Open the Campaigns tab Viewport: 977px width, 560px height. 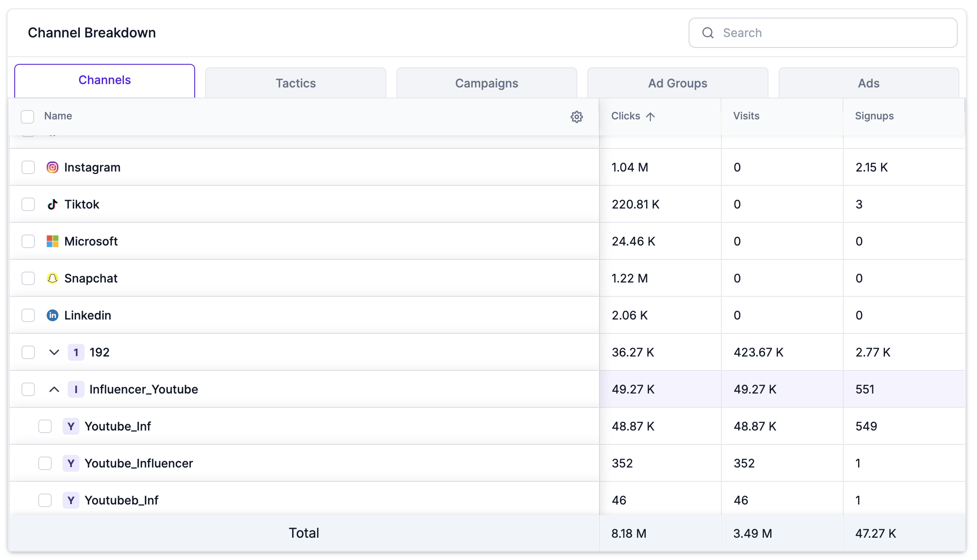click(486, 83)
